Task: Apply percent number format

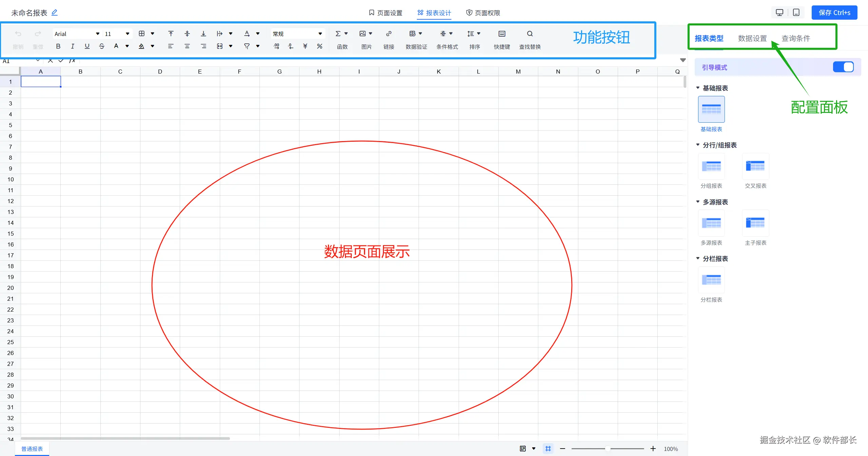Action: pyautogui.click(x=320, y=46)
